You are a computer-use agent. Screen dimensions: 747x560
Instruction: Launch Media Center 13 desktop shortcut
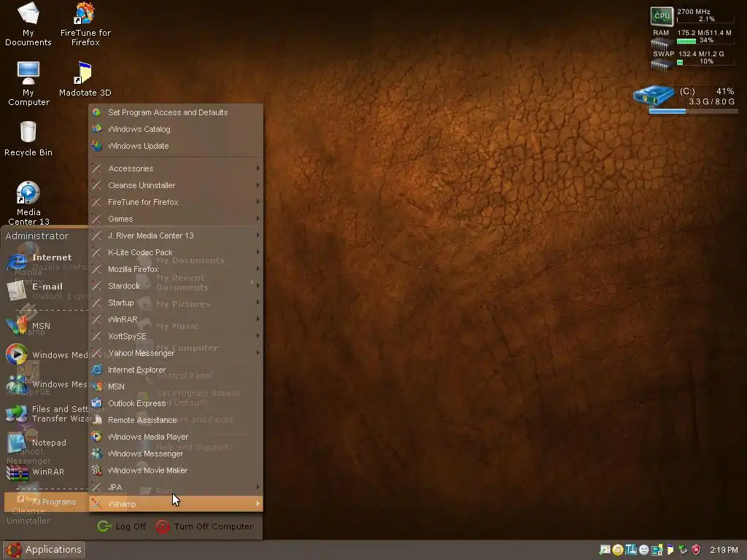28,203
